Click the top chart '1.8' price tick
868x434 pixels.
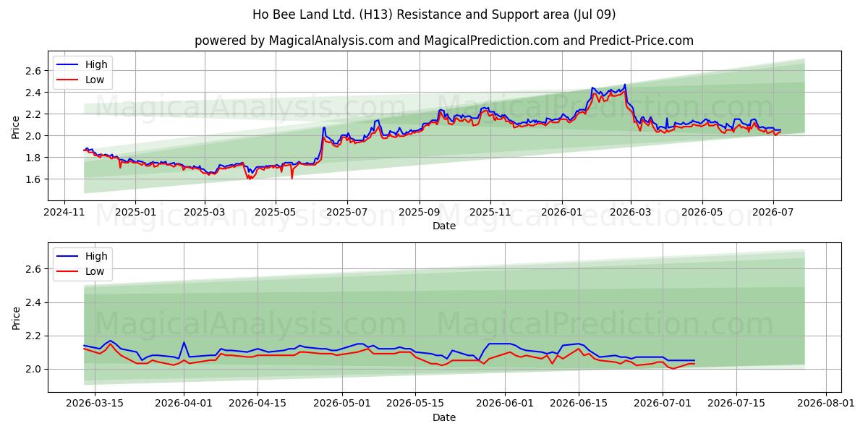35,158
